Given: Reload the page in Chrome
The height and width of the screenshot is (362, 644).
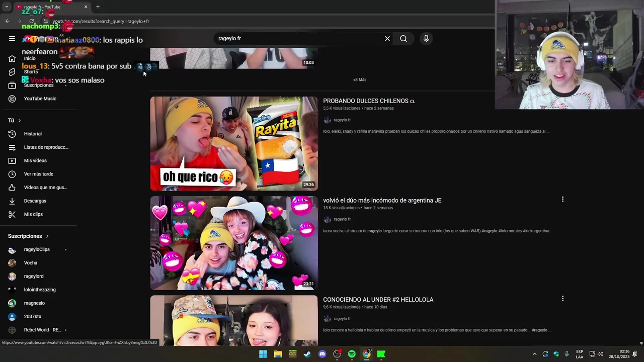Looking at the screenshot, I should coord(32,21).
